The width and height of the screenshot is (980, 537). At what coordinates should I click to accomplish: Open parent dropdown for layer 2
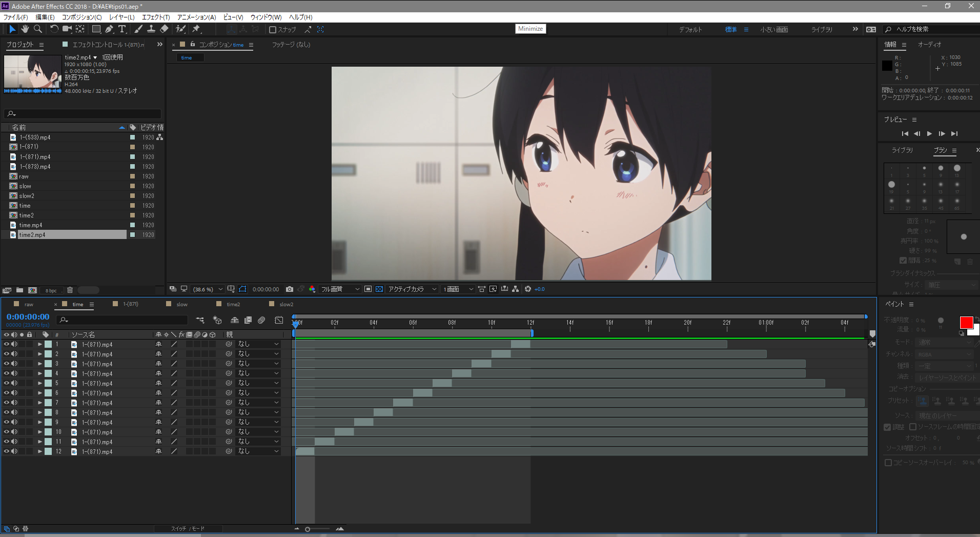pyautogui.click(x=259, y=354)
